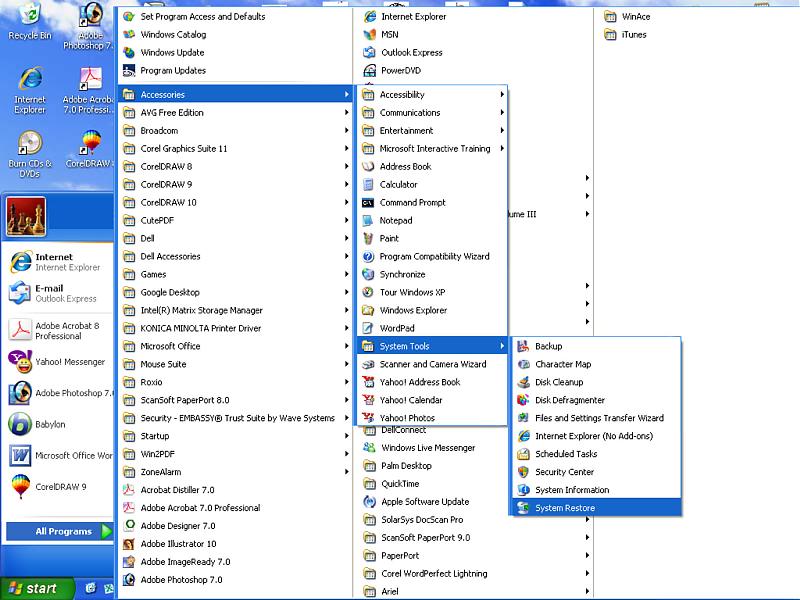Expand the AVG Free Edition submenu arrow

click(346, 112)
